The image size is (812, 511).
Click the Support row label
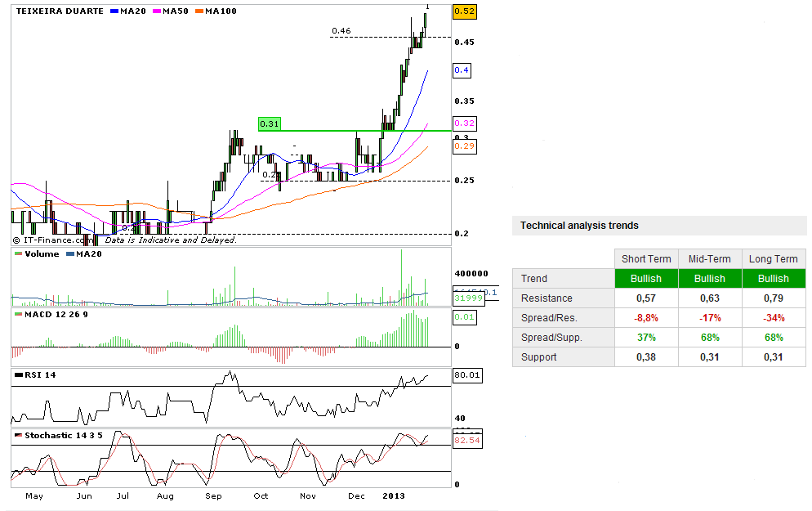click(538, 357)
